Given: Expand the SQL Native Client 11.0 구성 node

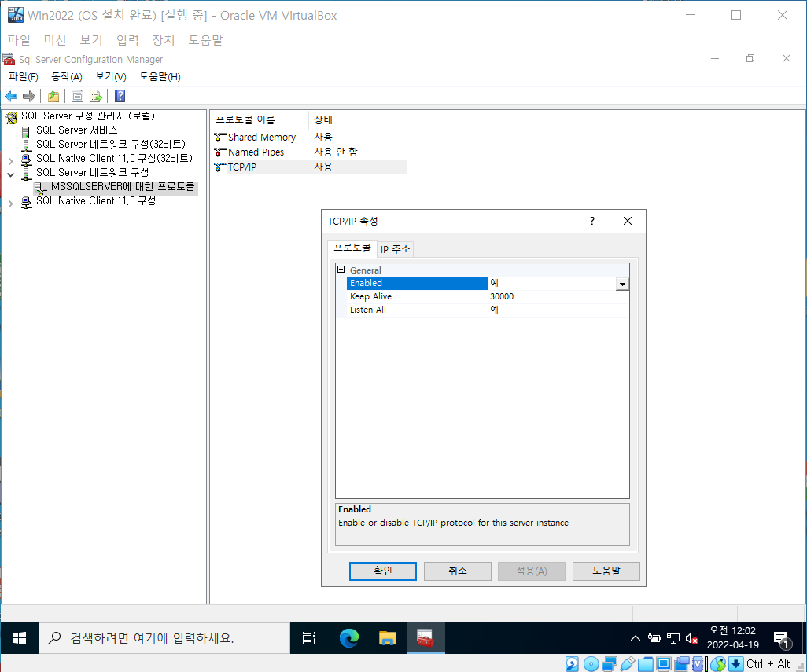Looking at the screenshot, I should (10, 204).
